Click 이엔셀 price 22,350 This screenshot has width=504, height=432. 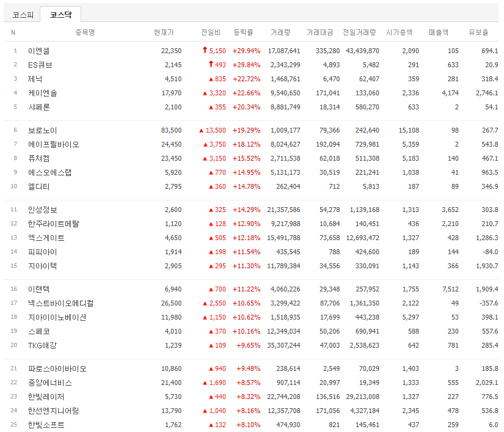click(171, 51)
